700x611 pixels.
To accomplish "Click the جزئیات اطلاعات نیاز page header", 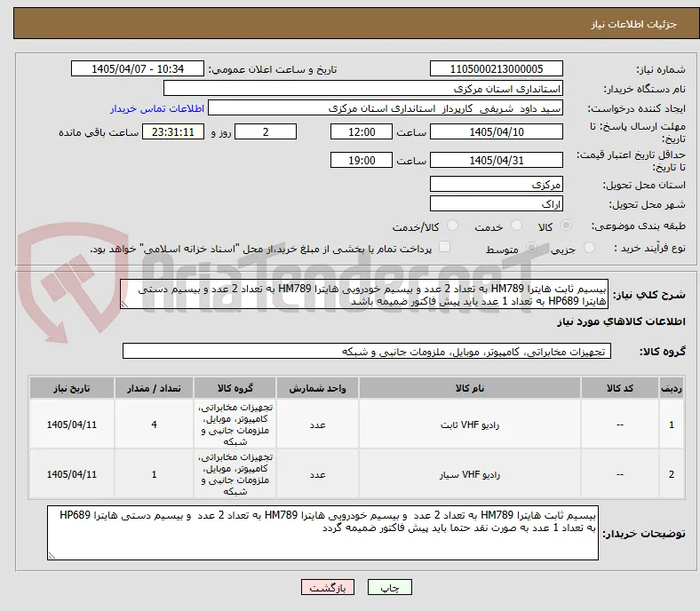I will pos(633,24).
